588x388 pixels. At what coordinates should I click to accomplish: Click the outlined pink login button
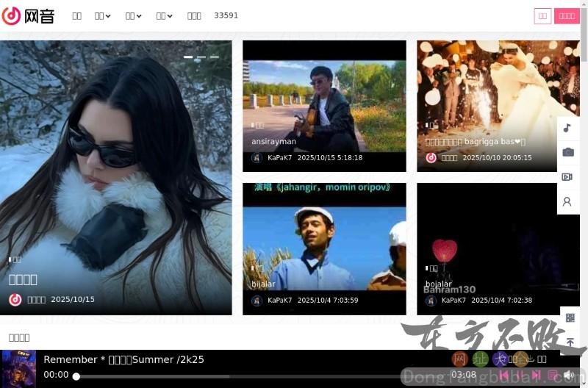pyautogui.click(x=542, y=16)
